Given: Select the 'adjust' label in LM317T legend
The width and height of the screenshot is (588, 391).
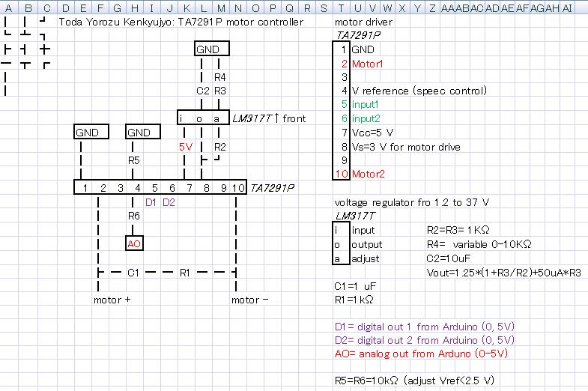Looking at the screenshot, I should (365, 258).
